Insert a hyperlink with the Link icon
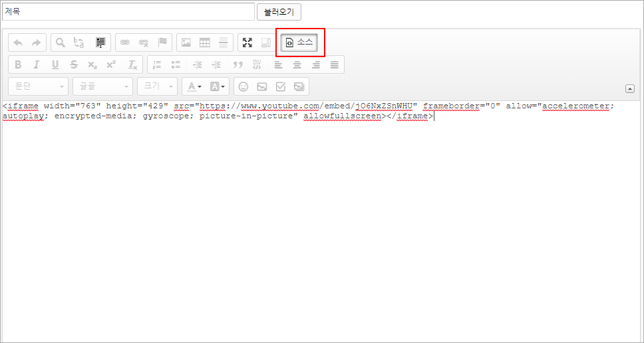 tap(125, 43)
